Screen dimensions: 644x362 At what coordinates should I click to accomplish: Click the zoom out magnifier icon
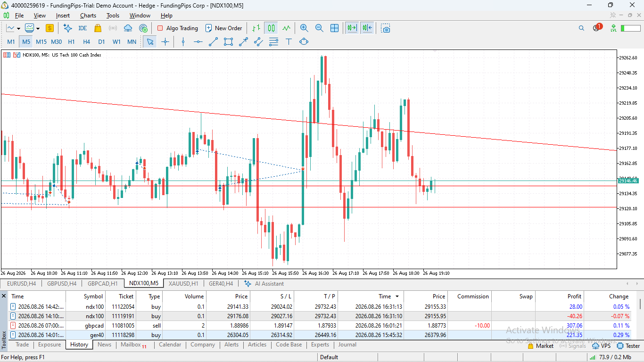[319, 28]
